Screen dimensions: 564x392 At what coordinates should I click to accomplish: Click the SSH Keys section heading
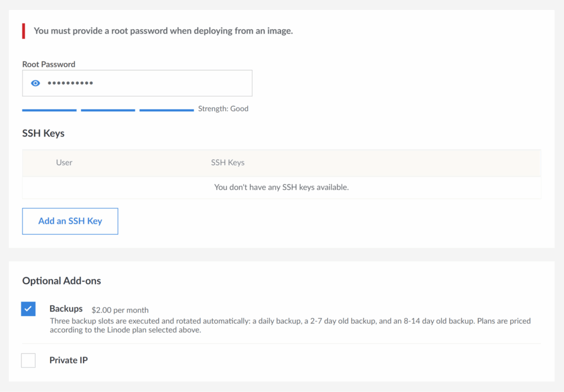(43, 133)
